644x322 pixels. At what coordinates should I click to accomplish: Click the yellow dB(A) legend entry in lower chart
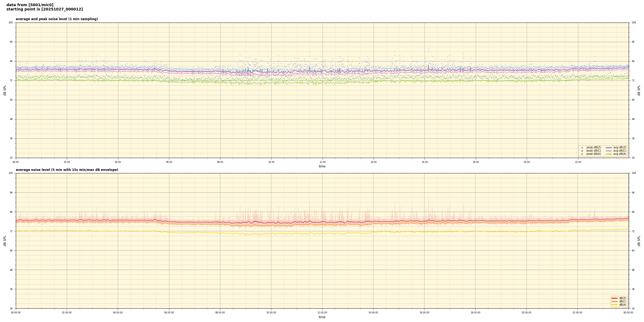(614, 305)
